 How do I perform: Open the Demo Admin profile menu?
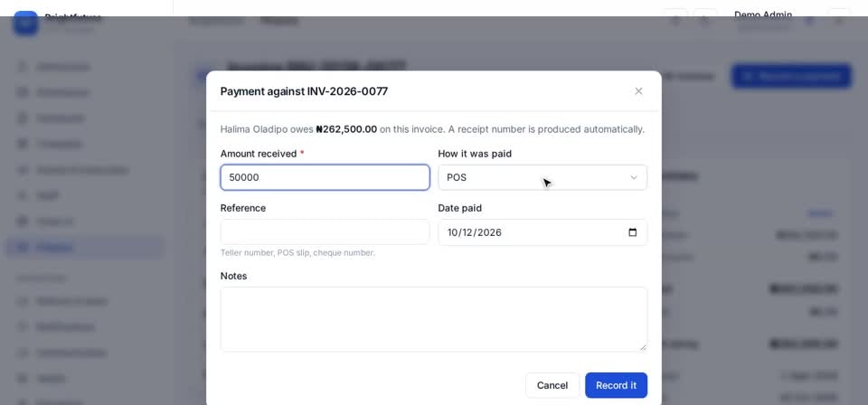[x=763, y=20]
